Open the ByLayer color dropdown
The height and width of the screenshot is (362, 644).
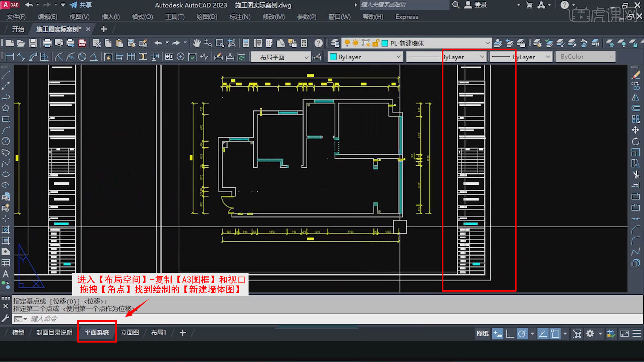[x=398, y=57]
